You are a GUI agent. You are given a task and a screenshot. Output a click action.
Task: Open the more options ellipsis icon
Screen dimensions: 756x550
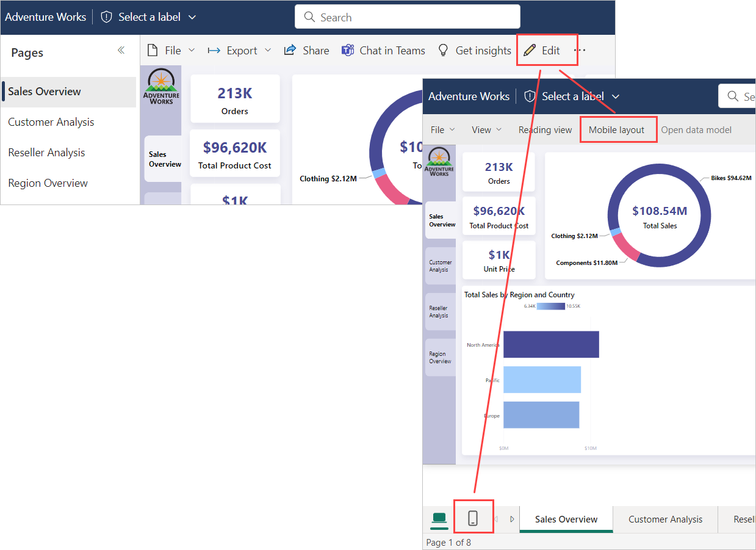(578, 50)
